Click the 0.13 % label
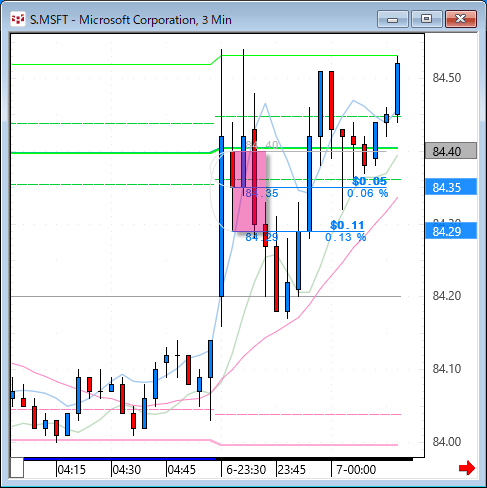Viewport: 487px width, 488px height. [345, 237]
